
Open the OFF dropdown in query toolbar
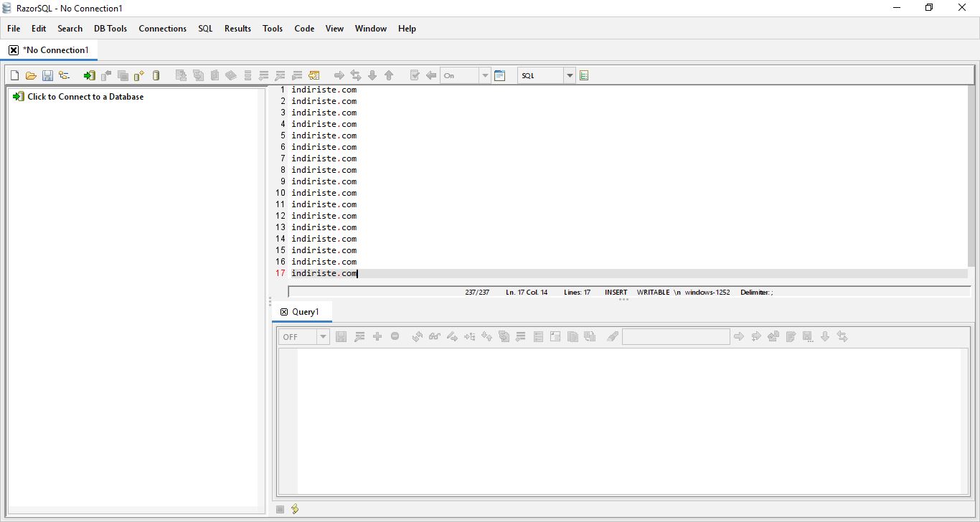click(323, 337)
